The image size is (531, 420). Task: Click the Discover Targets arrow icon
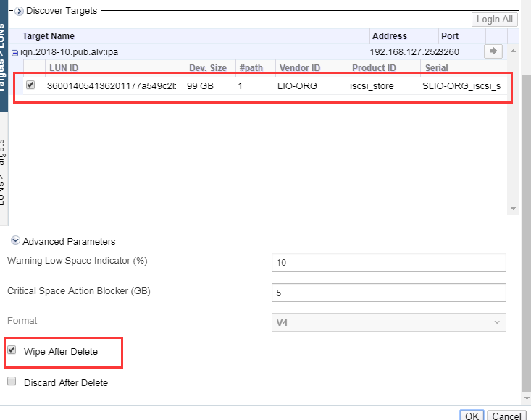[20, 11]
